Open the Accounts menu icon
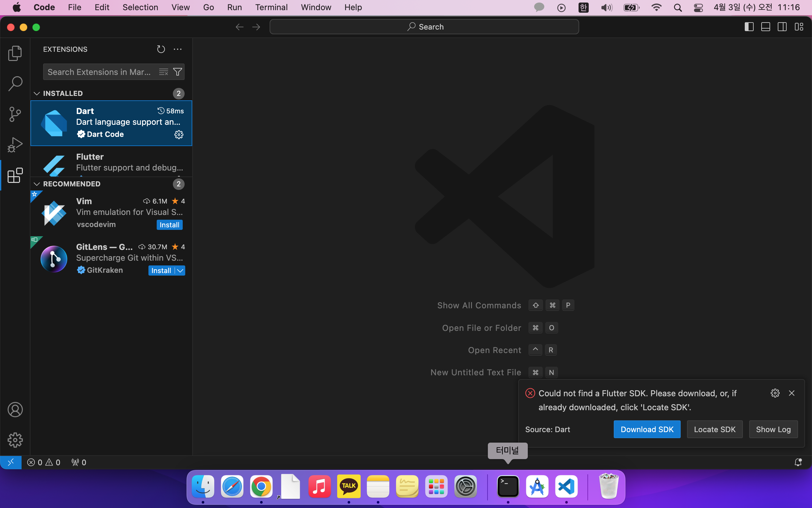Screen dimensions: 812x508 point(15,410)
